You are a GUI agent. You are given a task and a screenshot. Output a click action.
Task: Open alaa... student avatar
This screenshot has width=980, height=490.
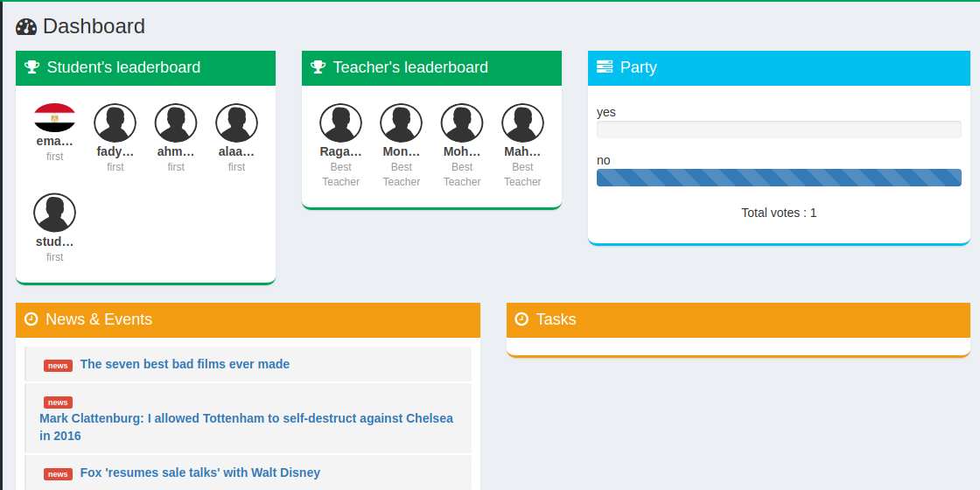point(236,123)
